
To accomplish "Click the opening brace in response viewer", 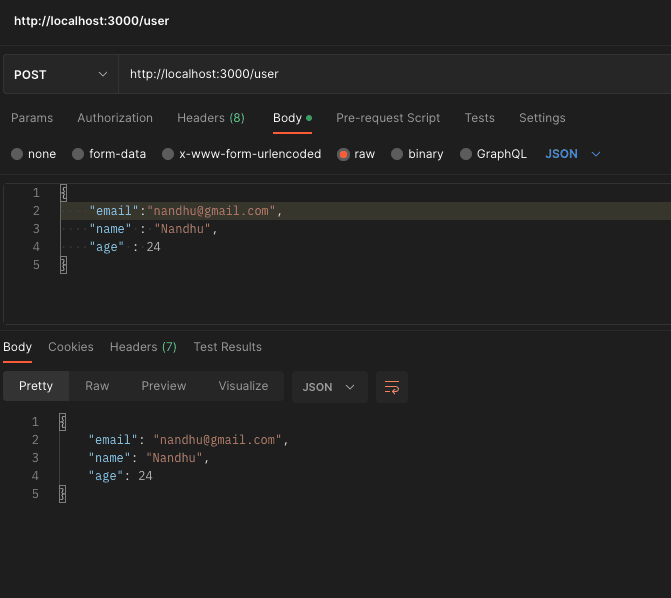I will pos(63,422).
